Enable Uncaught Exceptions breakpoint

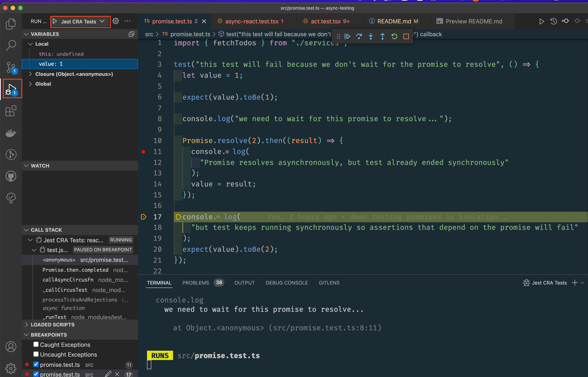36,354
